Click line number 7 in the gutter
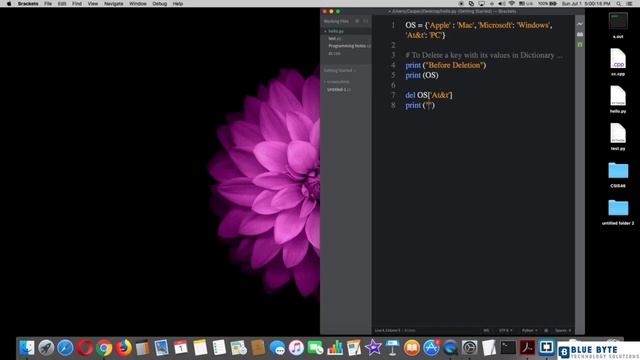 pos(393,95)
